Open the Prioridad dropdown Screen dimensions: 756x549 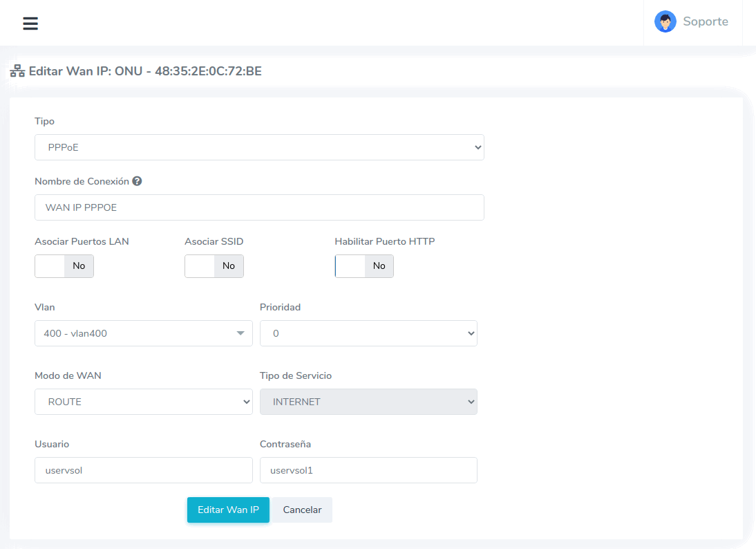point(368,333)
